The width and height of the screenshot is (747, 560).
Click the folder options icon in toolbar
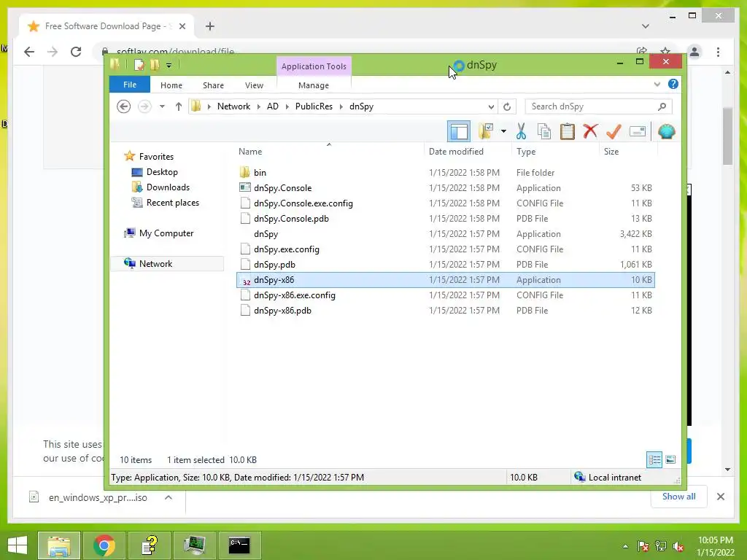click(x=486, y=131)
